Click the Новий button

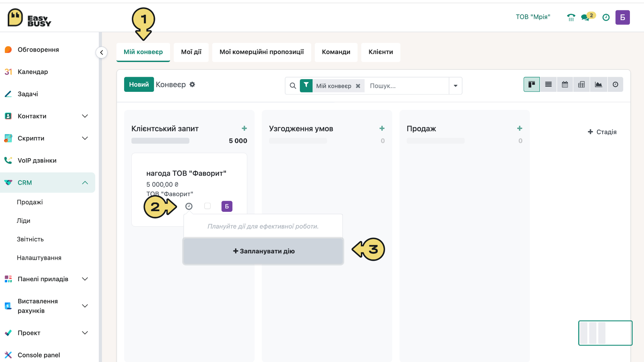139,84
